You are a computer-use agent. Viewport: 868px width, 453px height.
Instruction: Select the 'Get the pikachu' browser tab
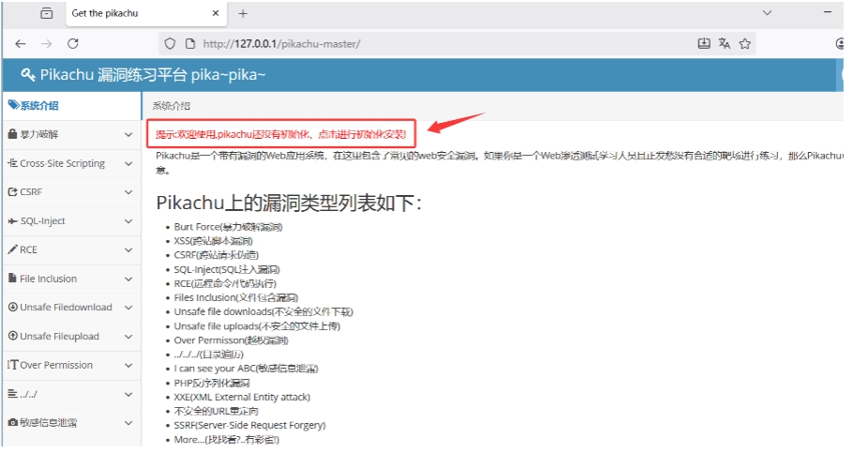point(146,13)
